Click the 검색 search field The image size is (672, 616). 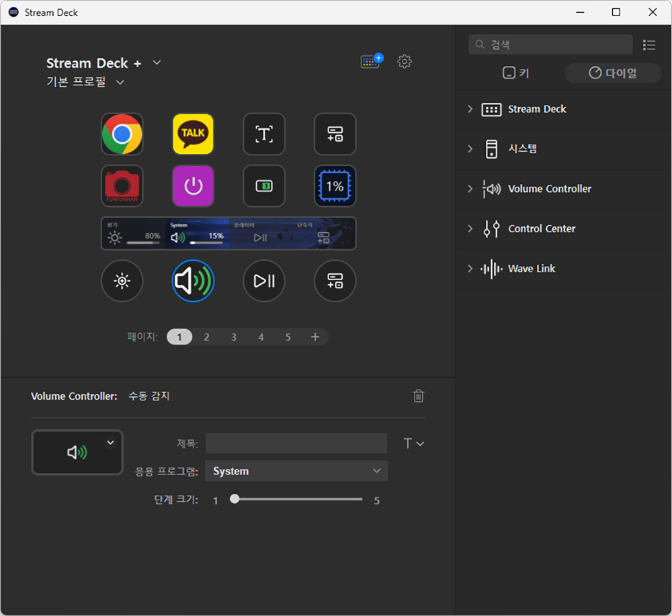[x=550, y=44]
